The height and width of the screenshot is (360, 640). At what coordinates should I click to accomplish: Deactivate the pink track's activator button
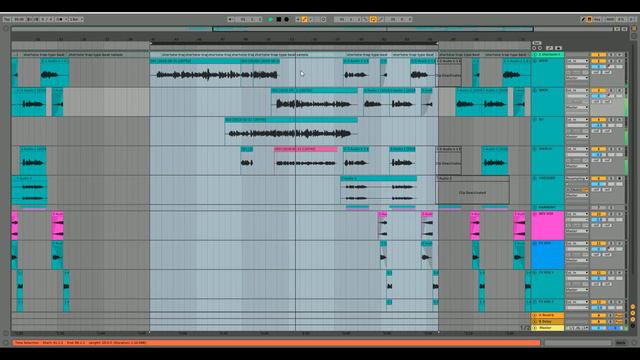(598, 214)
